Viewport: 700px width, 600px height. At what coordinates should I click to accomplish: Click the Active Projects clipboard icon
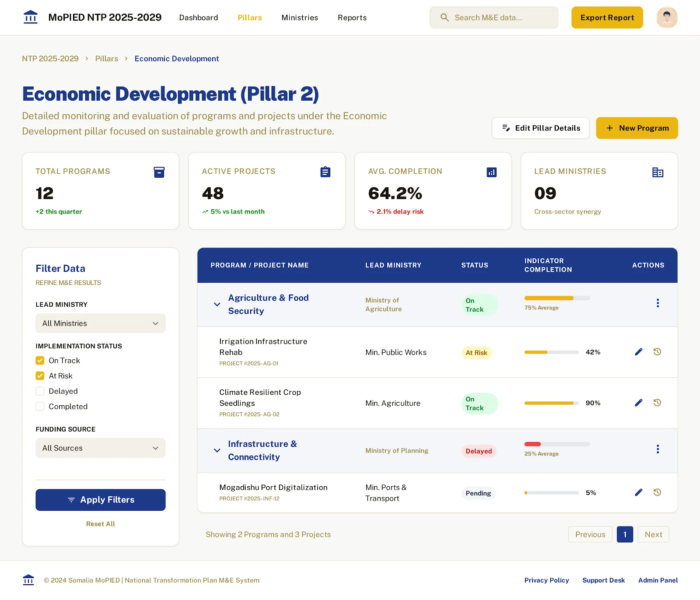pos(325,172)
